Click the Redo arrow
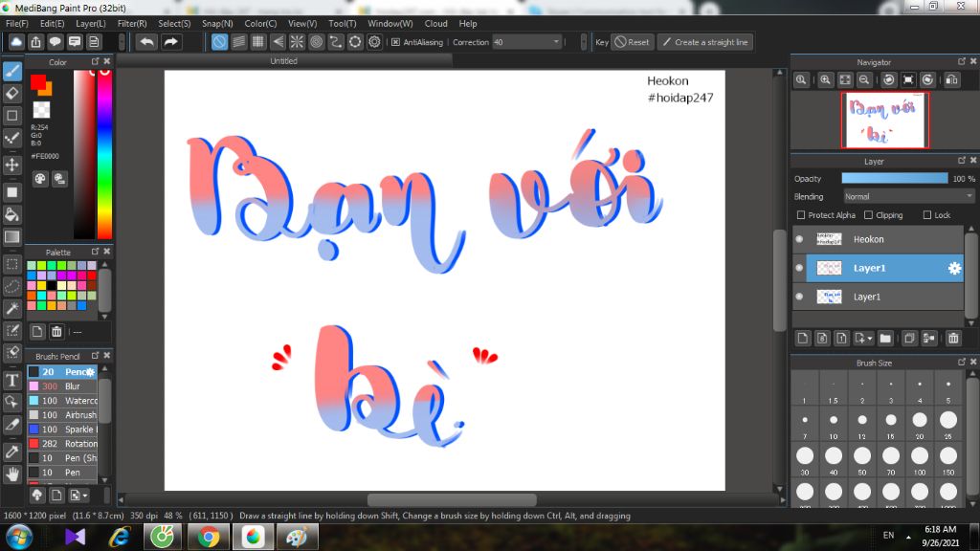This screenshot has height=551, width=980. tap(170, 42)
